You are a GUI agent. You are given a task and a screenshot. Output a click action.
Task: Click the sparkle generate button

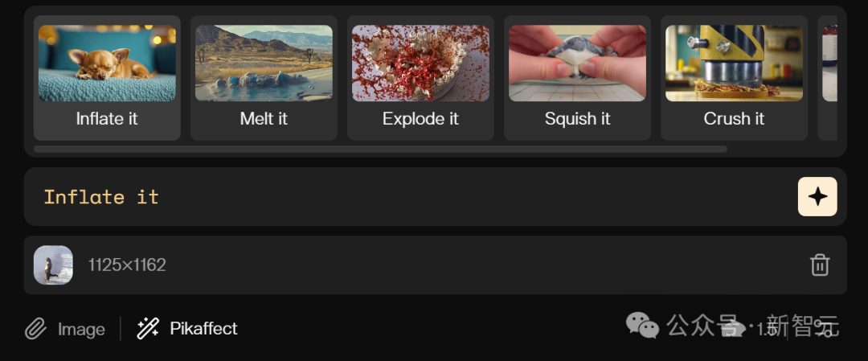[x=817, y=196]
